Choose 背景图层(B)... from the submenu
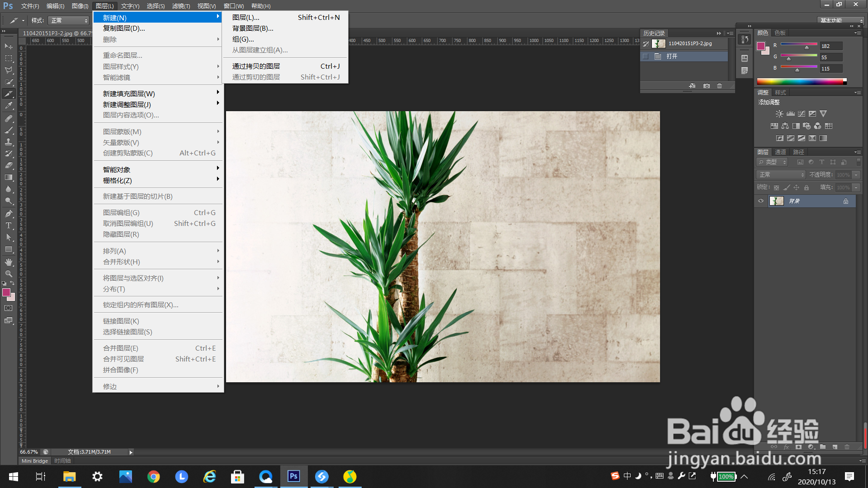Image resolution: width=868 pixels, height=488 pixels. [x=253, y=28]
